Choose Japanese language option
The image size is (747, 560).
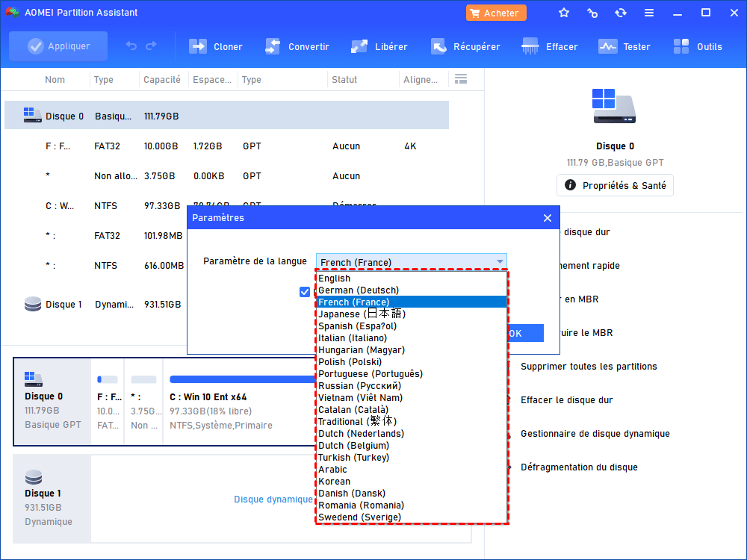(411, 314)
